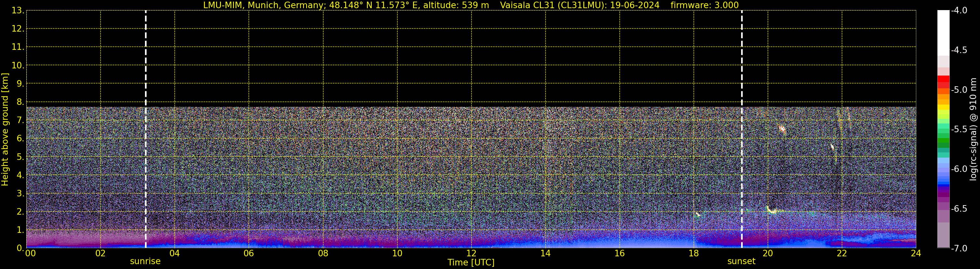
Task: Select the 'sunrise' label below the axis
Action: pyautogui.click(x=145, y=262)
